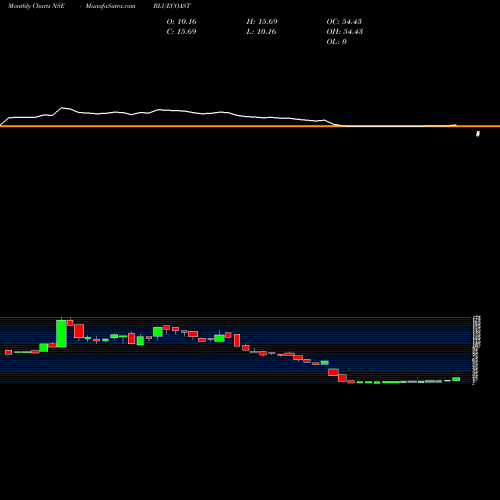This screenshot has width=500, height=500.
Task: Click the 'OL: 0' value
Action: point(337,42)
